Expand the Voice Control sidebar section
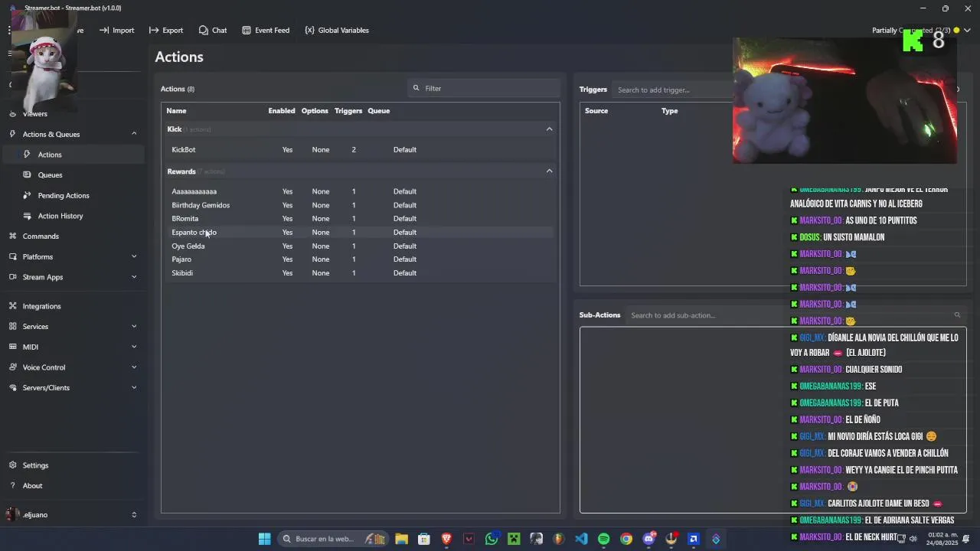 [134, 367]
